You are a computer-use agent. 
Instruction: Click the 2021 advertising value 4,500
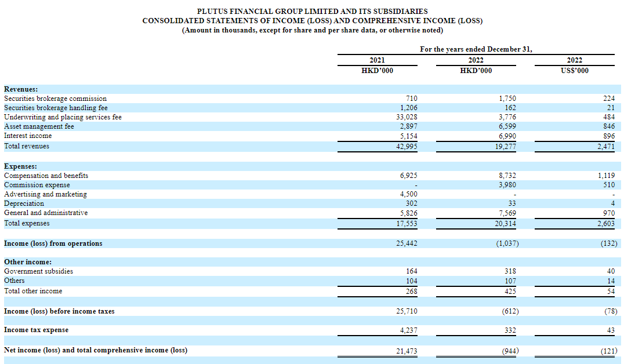coord(409,194)
